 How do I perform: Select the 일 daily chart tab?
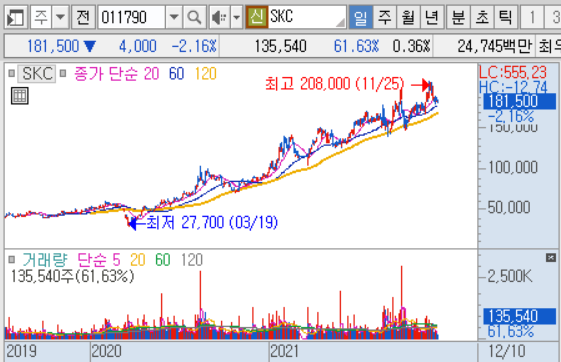(360, 17)
